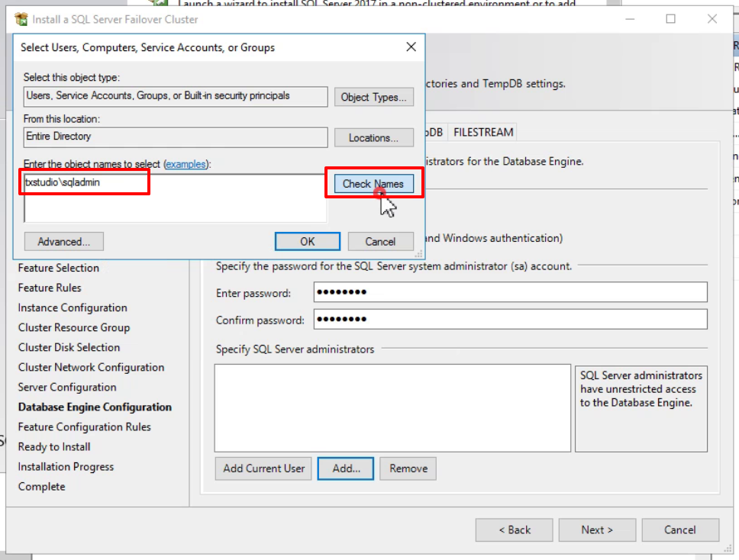Proceed with the Next > button

point(597,529)
